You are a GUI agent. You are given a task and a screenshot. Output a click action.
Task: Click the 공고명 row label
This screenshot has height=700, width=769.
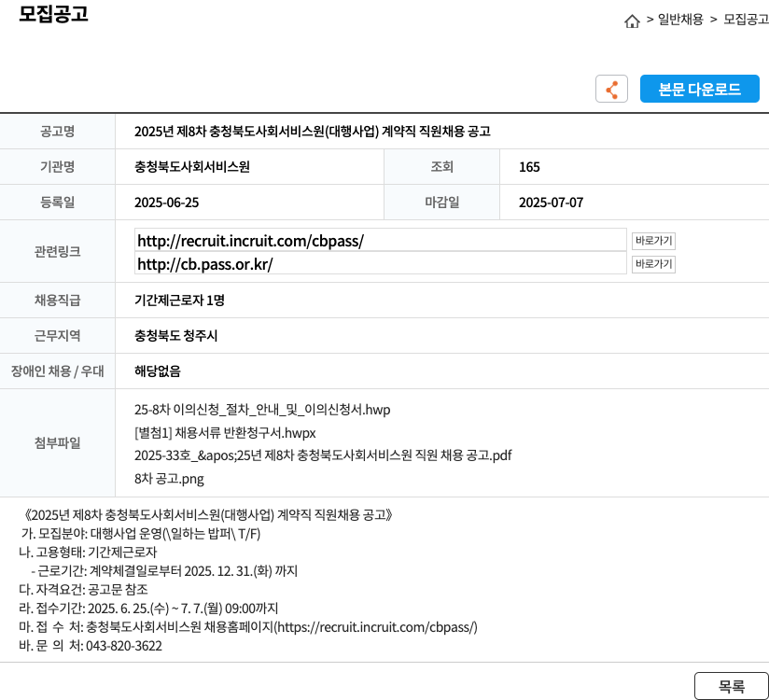click(57, 132)
